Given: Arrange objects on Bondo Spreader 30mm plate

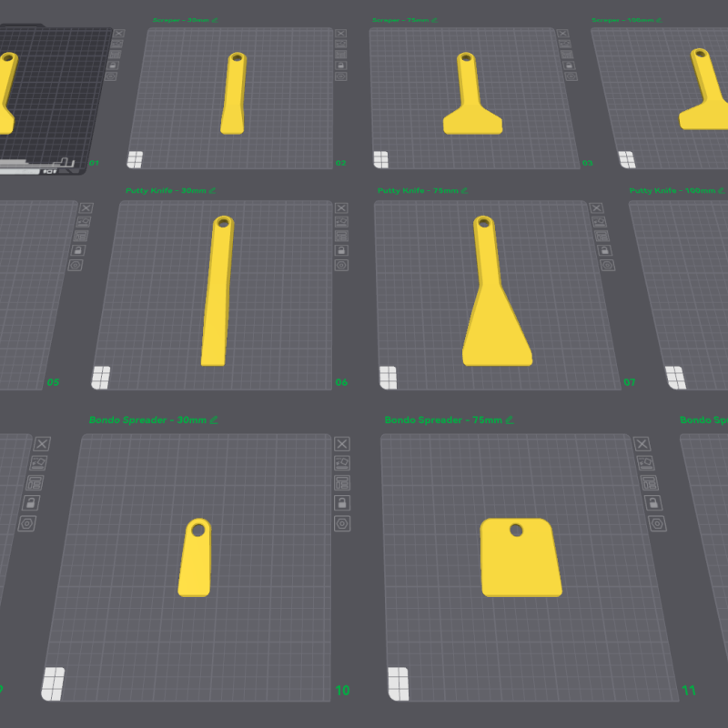Looking at the screenshot, I should (342, 483).
